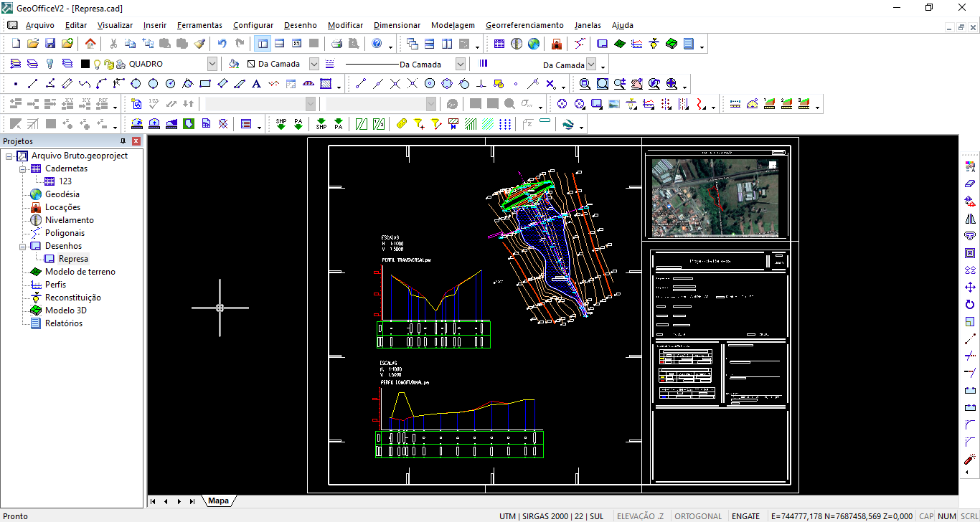Image resolution: width=980 pixels, height=522 pixels.
Task: Select the Rotate tool in right sidebar
Action: (970, 305)
